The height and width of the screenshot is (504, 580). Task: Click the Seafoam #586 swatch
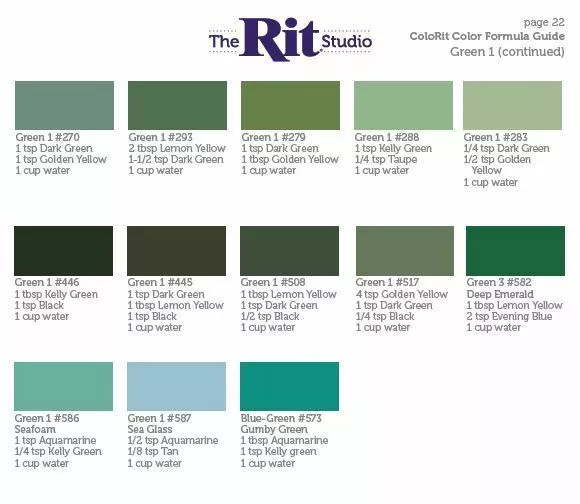[x=64, y=386]
